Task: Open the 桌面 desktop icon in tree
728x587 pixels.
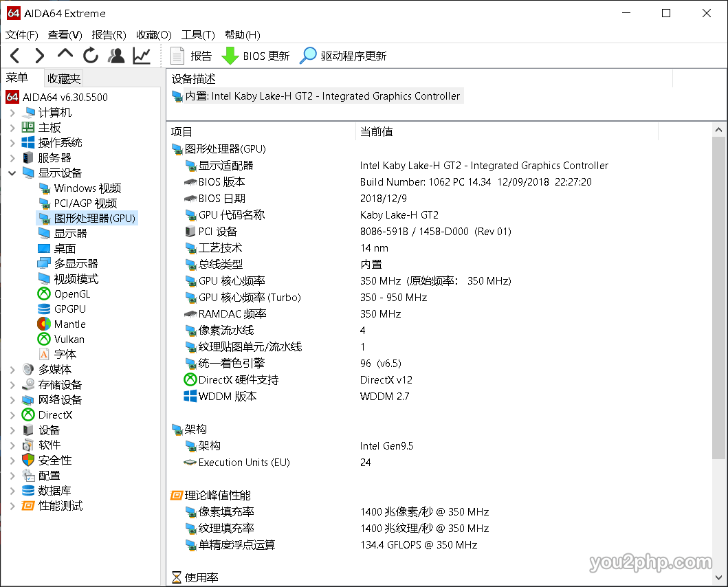Action: tap(44, 248)
